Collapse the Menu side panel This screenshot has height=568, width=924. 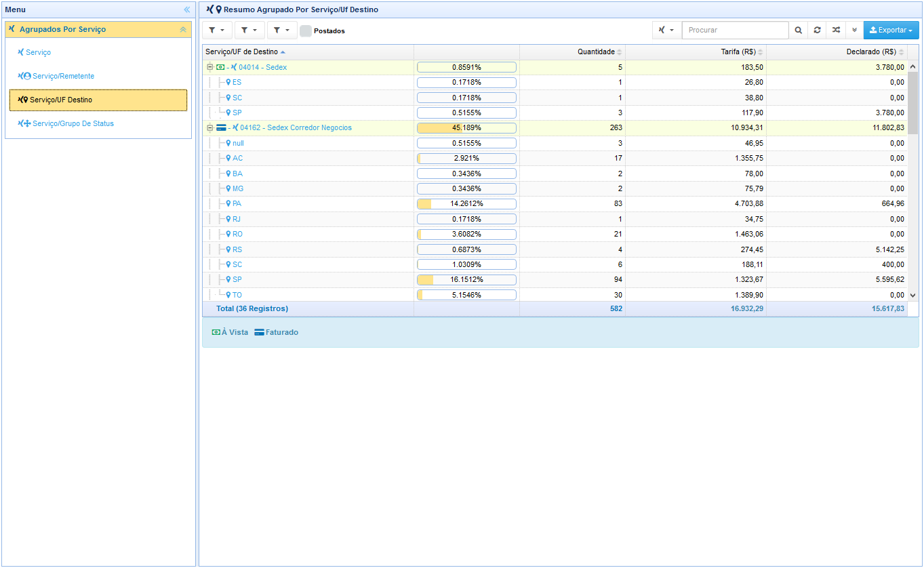click(187, 9)
